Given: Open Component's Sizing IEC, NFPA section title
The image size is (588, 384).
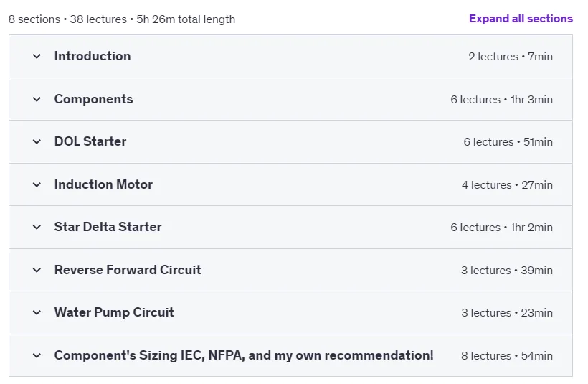Looking at the screenshot, I should tap(244, 355).
